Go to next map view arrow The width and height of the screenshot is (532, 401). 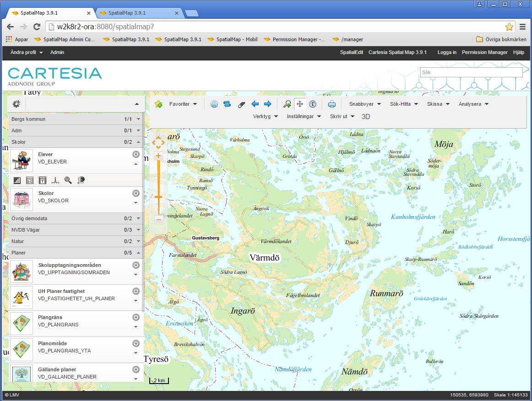(268, 104)
